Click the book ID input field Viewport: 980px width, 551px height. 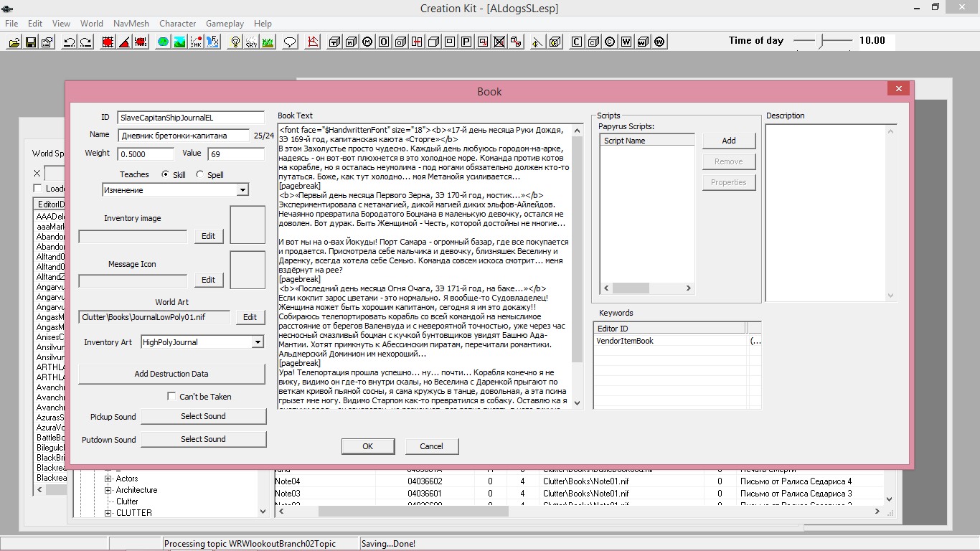(x=191, y=117)
